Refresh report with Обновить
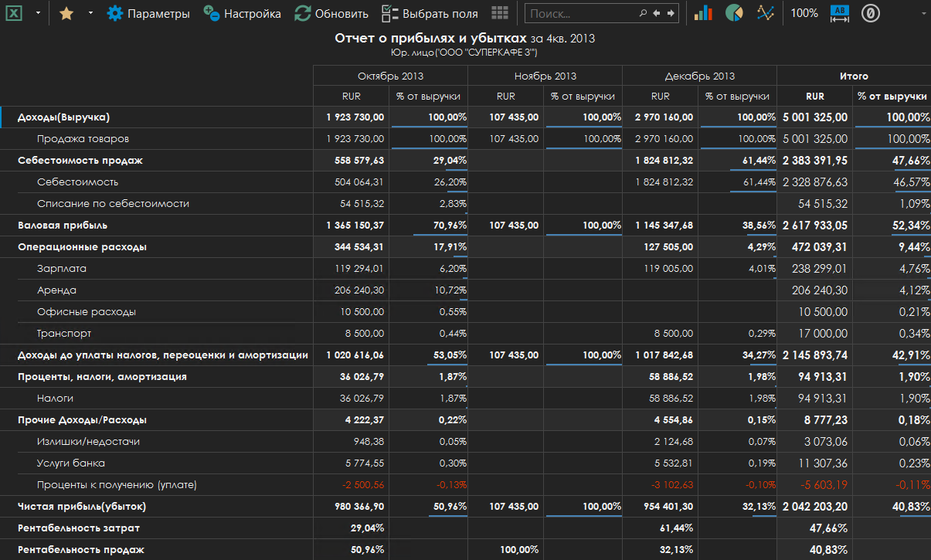 (x=331, y=13)
